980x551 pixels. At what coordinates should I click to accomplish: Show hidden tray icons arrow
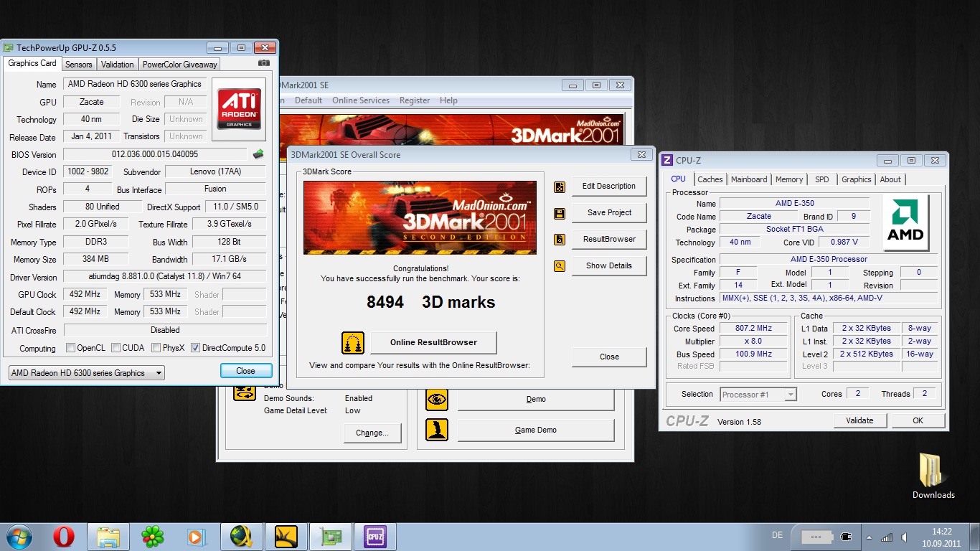[x=869, y=537]
